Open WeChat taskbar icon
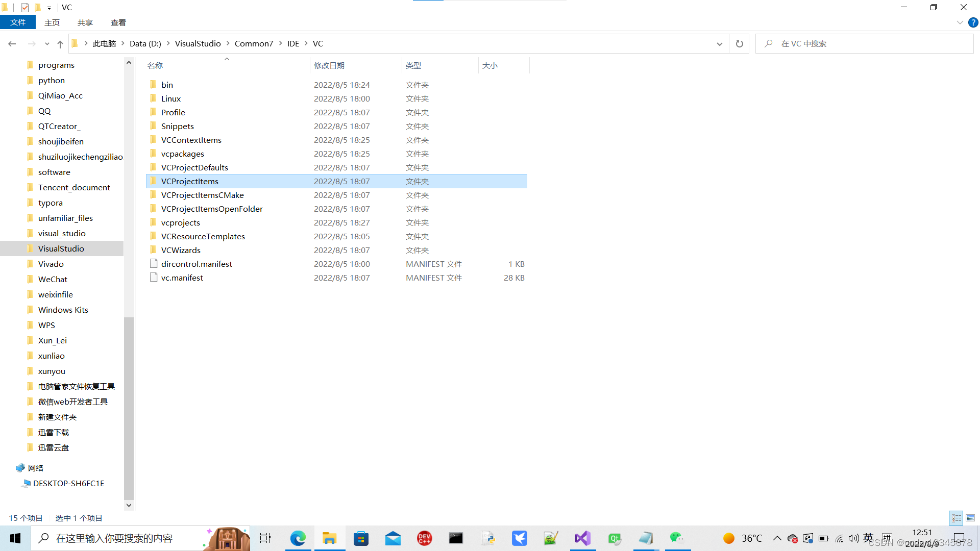Screen dimensions: 980x551 (x=677, y=538)
